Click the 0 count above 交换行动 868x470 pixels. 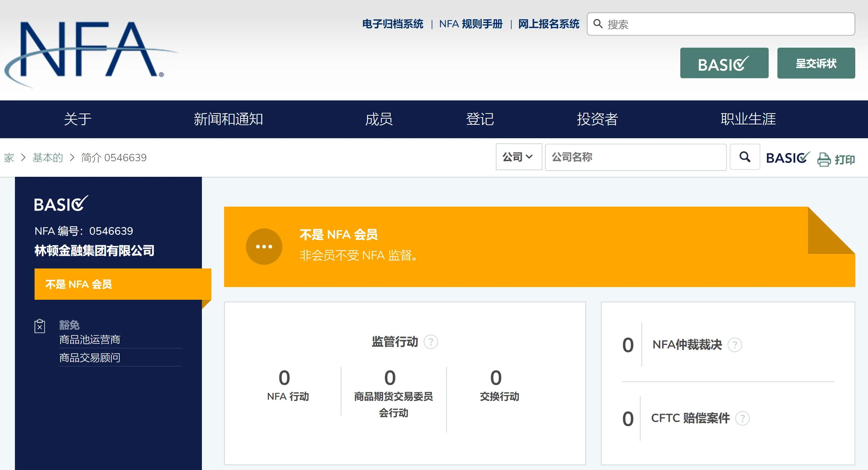coord(496,378)
